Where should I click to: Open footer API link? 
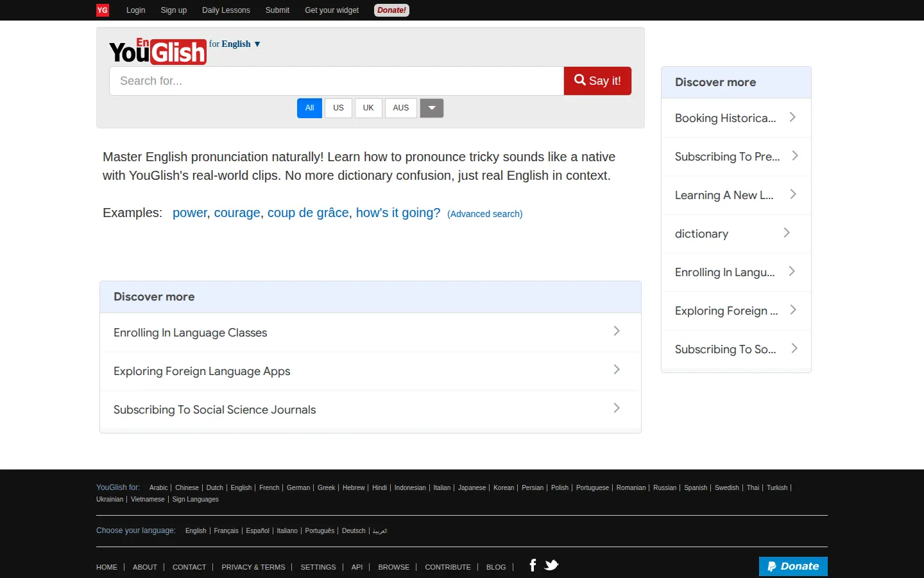click(x=357, y=567)
